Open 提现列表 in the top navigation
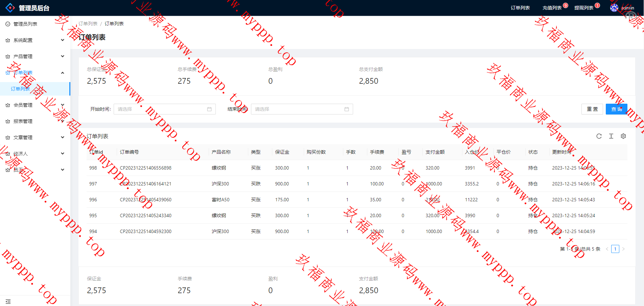Screen dimensions: 644x306 pyautogui.click(x=584, y=8)
